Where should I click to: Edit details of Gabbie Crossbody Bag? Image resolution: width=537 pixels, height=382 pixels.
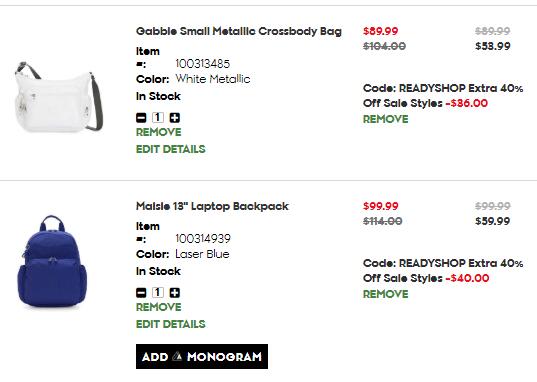click(x=171, y=149)
